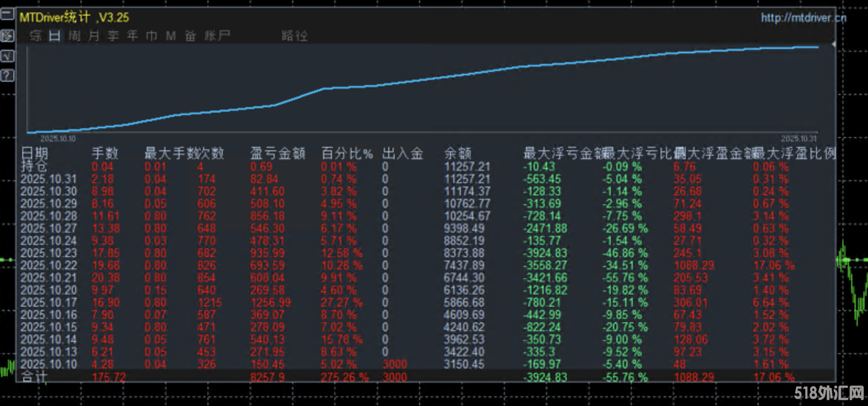Click the 余额 column header

pyautogui.click(x=458, y=153)
